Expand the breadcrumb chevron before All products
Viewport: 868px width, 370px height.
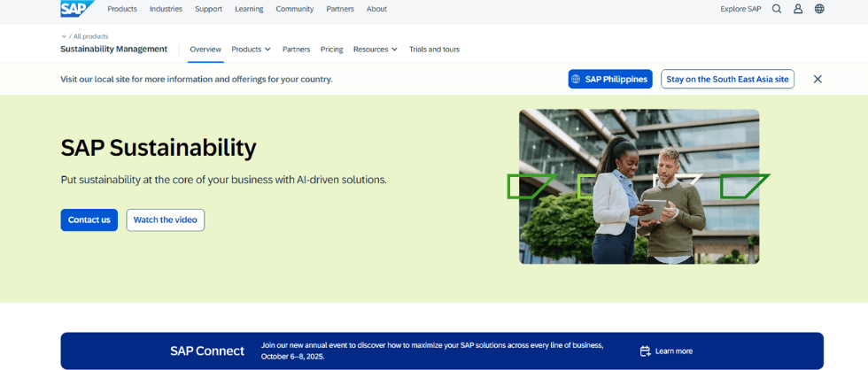[x=64, y=36]
